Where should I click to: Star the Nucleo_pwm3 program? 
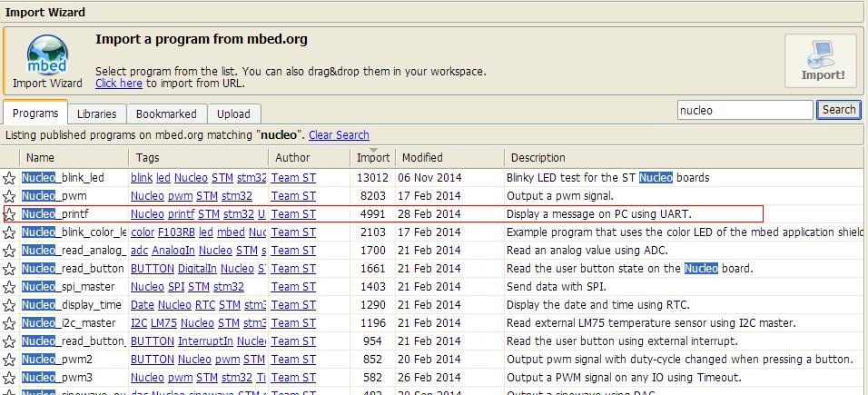coord(9,378)
